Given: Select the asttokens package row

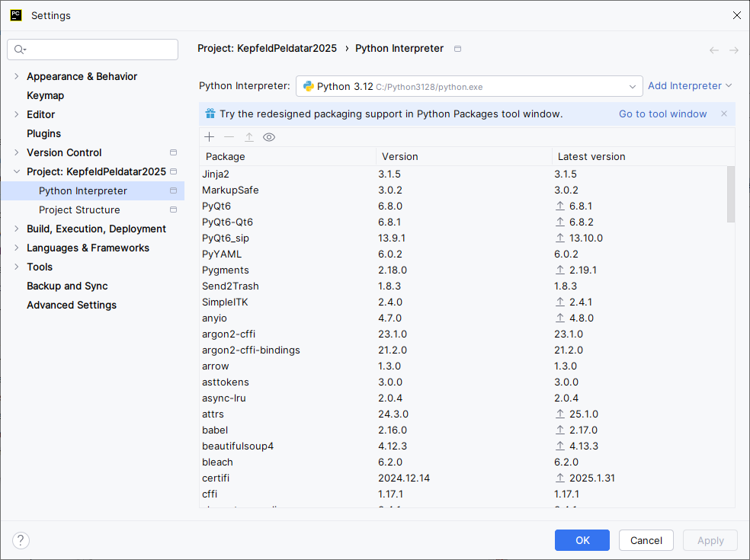Looking at the screenshot, I should (463, 382).
